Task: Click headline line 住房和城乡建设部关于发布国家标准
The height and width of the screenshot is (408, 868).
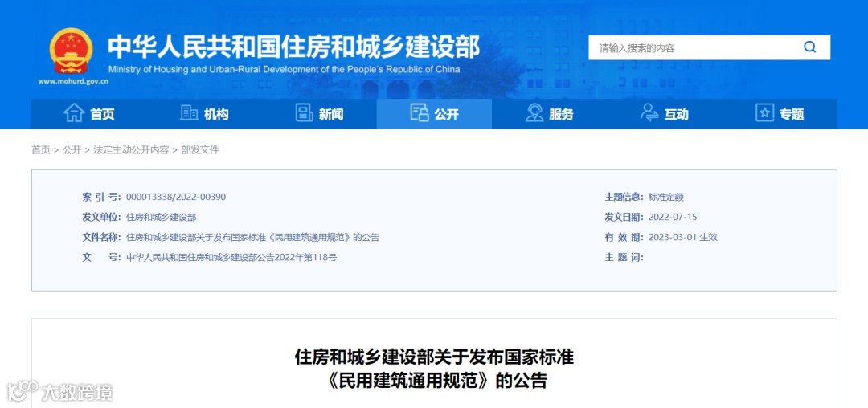Action: (434, 357)
